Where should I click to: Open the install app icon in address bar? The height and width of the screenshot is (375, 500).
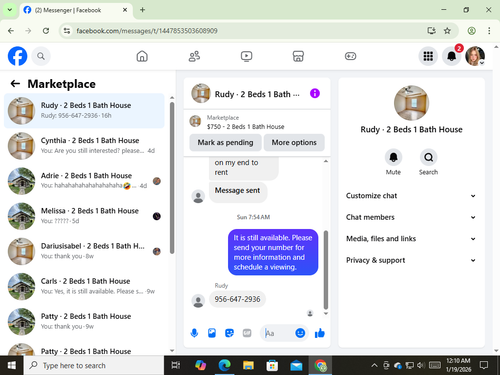(431, 31)
